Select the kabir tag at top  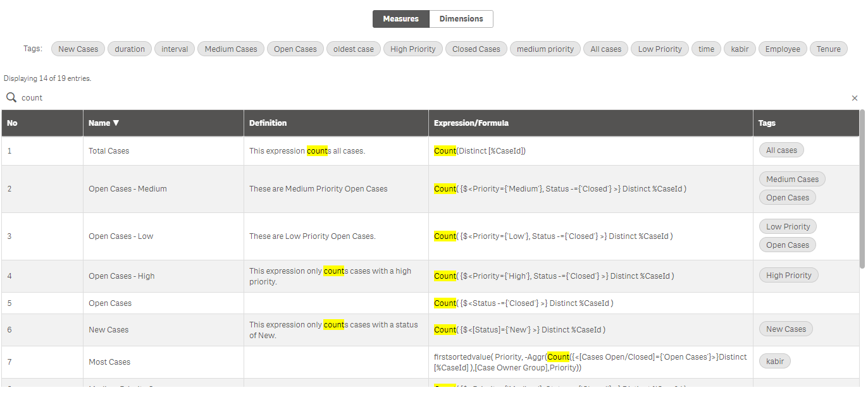[740, 49]
